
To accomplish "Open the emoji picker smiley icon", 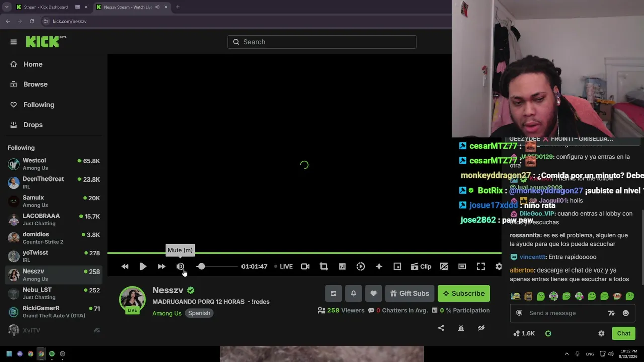I will click(x=626, y=313).
